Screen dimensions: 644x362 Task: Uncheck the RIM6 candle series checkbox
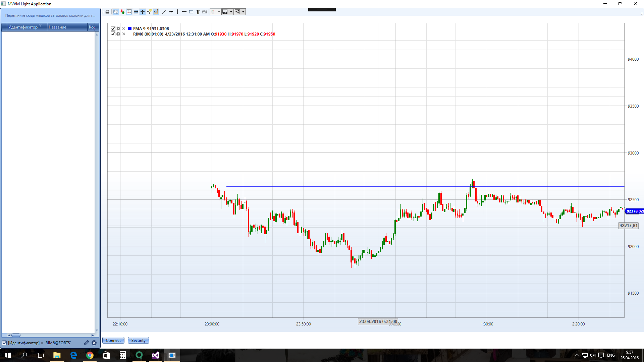(113, 34)
